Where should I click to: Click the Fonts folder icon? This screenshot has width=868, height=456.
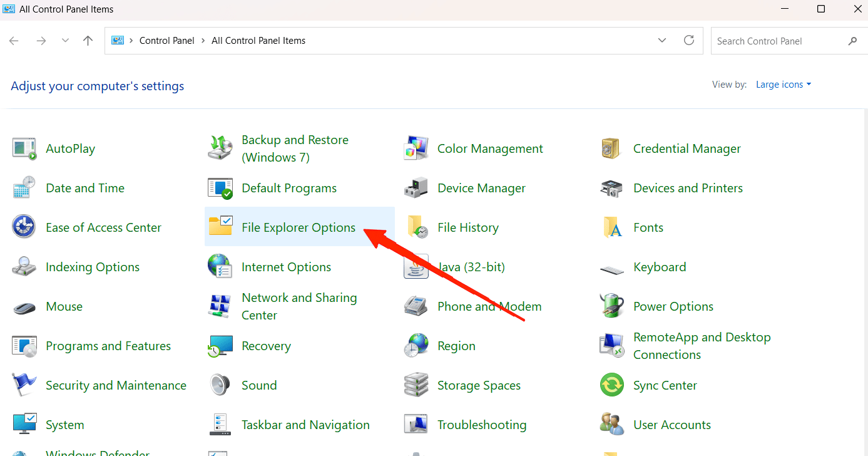click(x=611, y=227)
